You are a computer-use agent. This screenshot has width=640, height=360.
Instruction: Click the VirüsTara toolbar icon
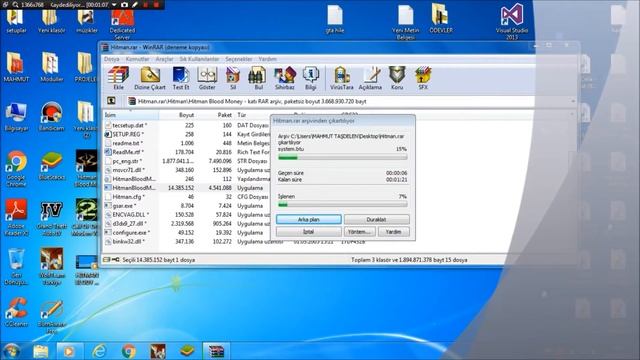342,78
